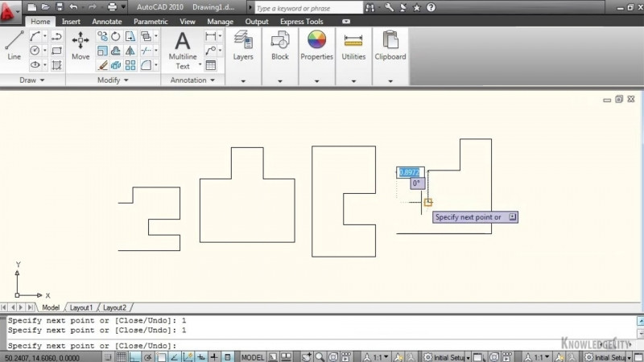644x362 pixels.
Task: Select the Circle tool
Action: (35, 51)
